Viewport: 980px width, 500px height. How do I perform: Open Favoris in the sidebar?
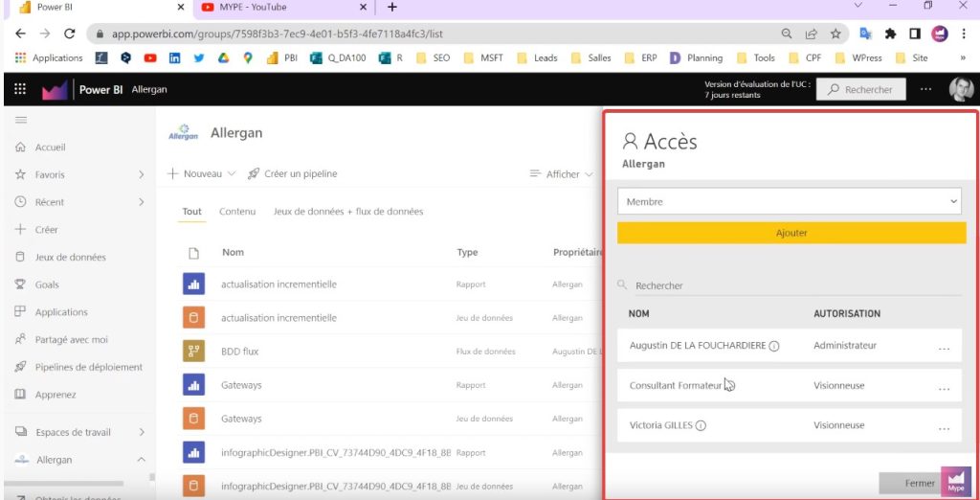click(50, 174)
